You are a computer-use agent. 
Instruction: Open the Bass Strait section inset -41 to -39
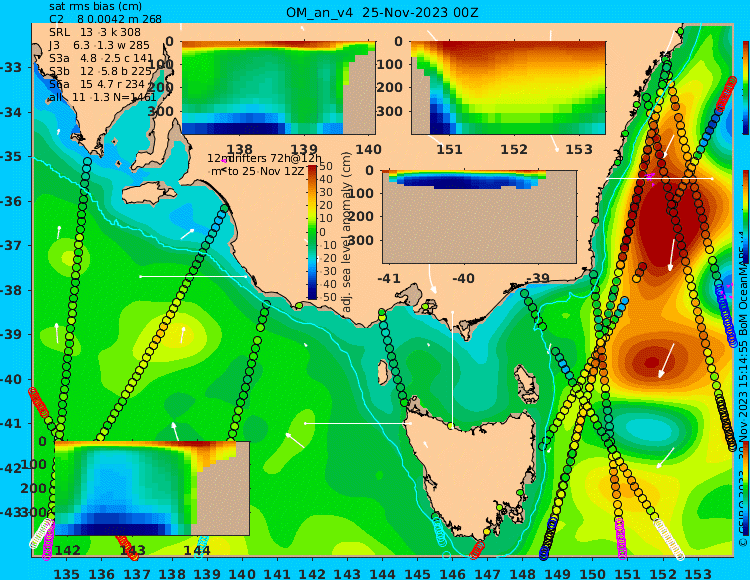click(479, 217)
